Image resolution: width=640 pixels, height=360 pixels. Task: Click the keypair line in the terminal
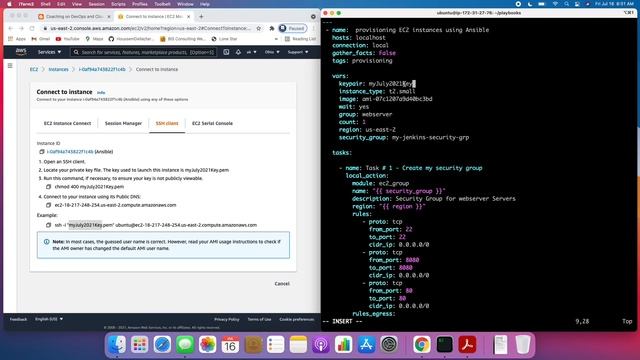point(377,84)
